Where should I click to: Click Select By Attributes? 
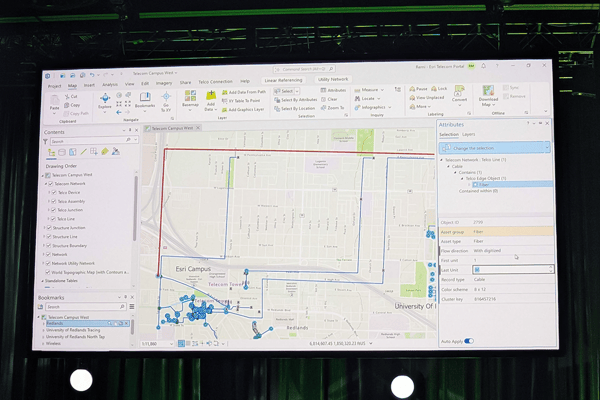click(295, 100)
